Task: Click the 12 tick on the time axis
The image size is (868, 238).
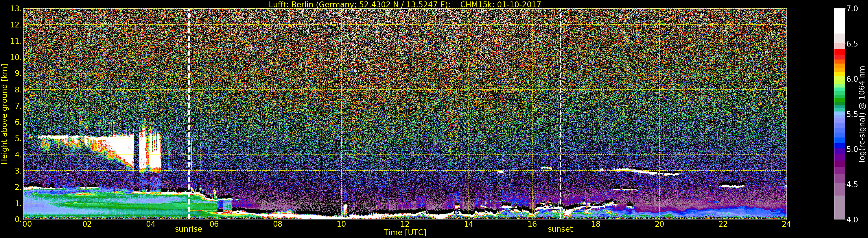Action: pos(405,224)
